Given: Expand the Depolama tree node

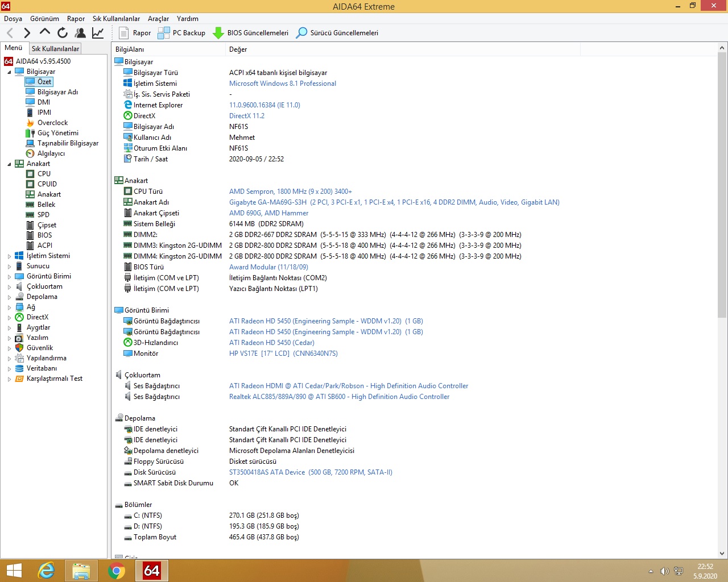Looking at the screenshot, I should (x=9, y=297).
